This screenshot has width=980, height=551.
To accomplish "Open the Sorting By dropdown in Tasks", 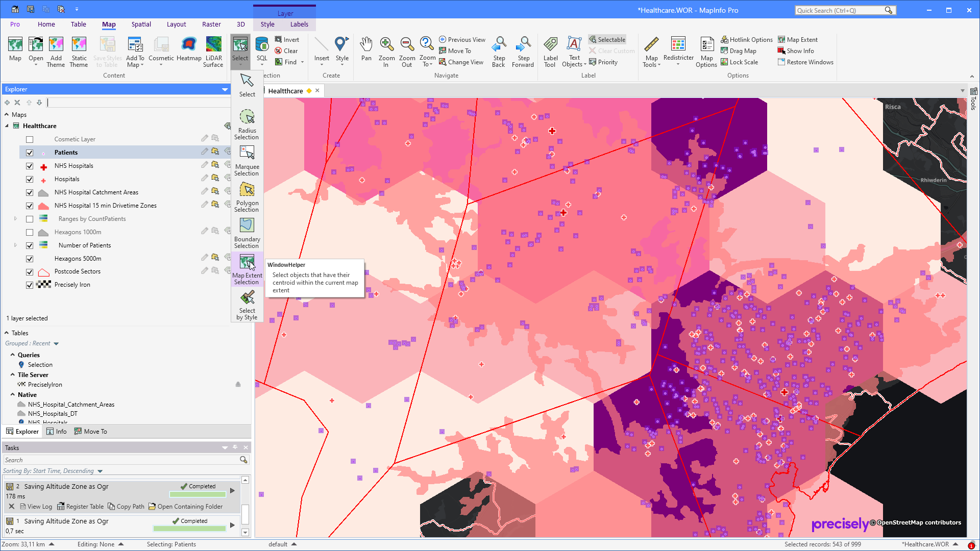I will [x=100, y=471].
